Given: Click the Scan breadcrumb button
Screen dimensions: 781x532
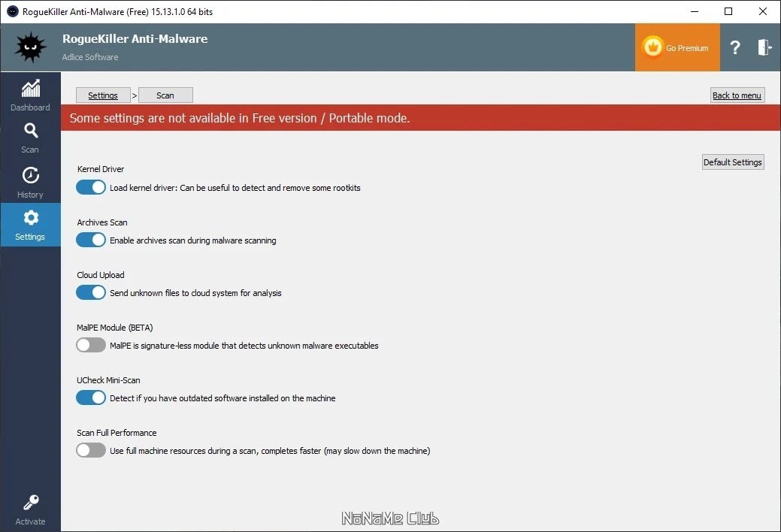Looking at the screenshot, I should click(x=165, y=95).
